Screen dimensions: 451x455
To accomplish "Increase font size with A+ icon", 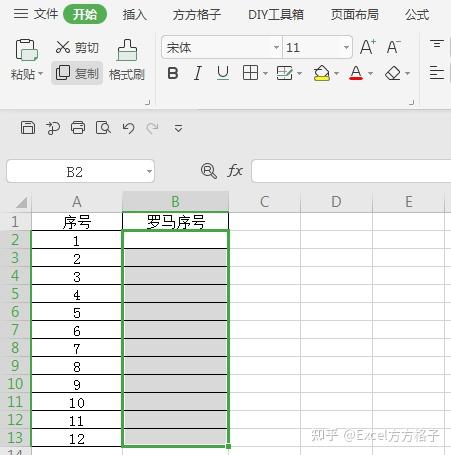I will pyautogui.click(x=368, y=47).
